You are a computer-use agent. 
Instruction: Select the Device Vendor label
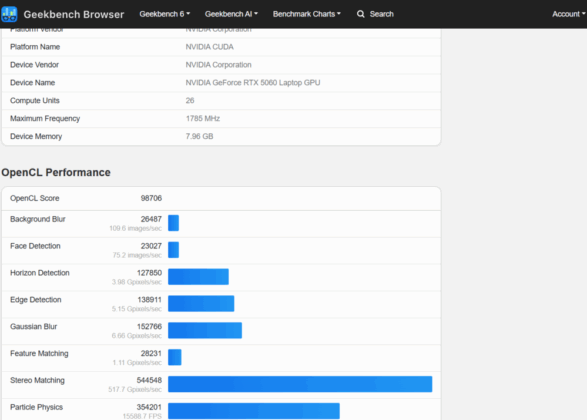coord(34,65)
